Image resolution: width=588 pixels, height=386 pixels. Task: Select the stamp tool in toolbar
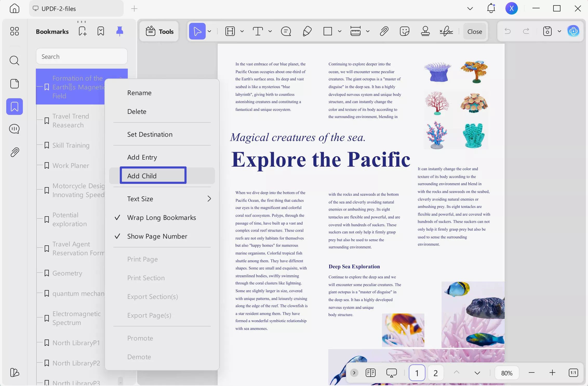click(x=425, y=31)
